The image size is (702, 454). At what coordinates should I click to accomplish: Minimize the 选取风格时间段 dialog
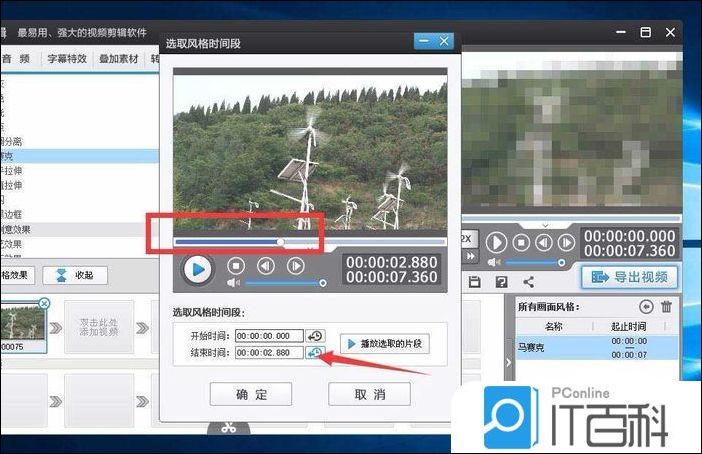tap(424, 41)
